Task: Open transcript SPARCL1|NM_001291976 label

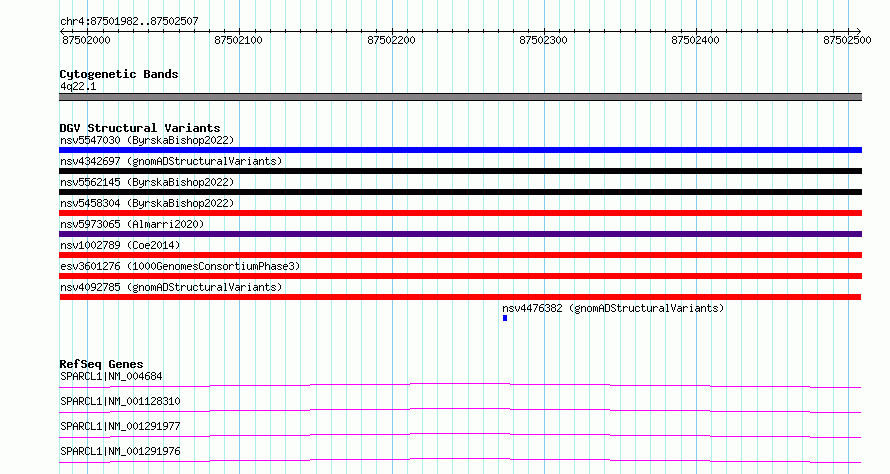Action: pyautogui.click(x=120, y=451)
